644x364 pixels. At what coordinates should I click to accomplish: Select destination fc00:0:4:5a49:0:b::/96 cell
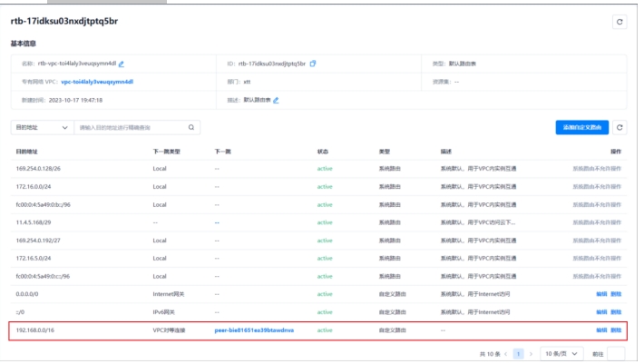click(x=44, y=204)
